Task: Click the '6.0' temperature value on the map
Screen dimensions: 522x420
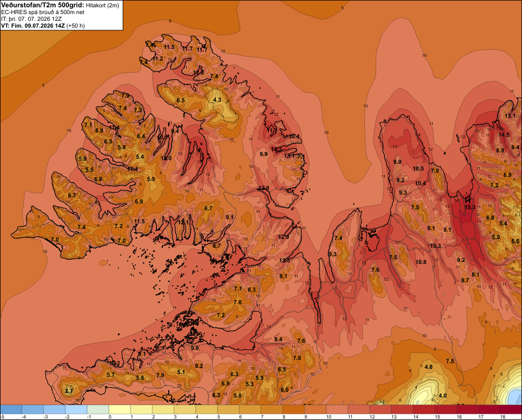Action: pyautogui.click(x=284, y=390)
